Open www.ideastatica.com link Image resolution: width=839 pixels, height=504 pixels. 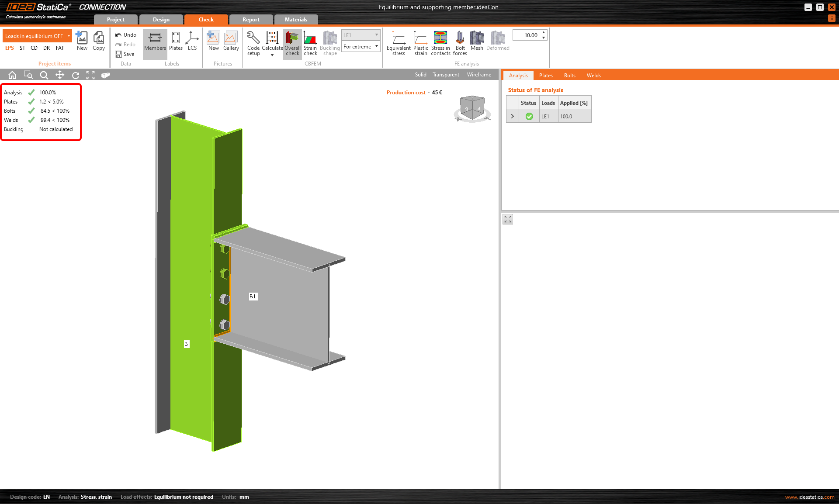pos(809,497)
